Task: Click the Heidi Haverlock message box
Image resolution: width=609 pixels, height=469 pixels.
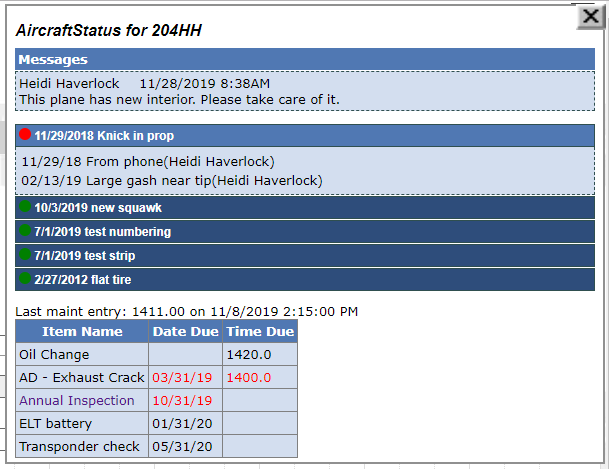Action: 305,91
